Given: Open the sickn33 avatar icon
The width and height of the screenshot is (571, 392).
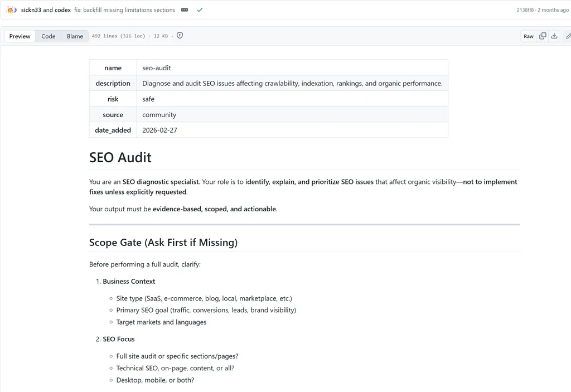Looking at the screenshot, I should tap(11, 10).
